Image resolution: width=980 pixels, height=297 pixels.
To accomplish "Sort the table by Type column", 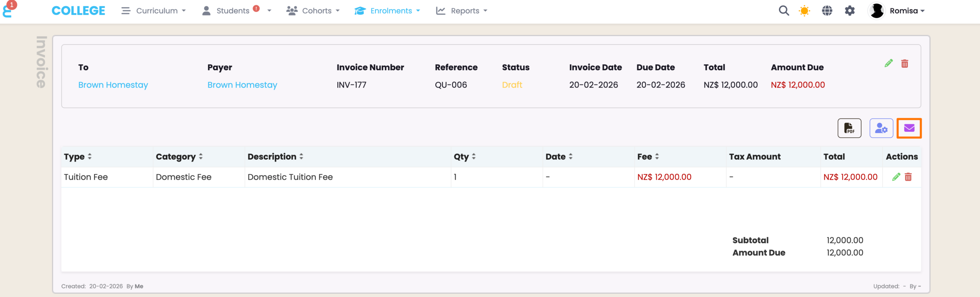I will 78,157.
